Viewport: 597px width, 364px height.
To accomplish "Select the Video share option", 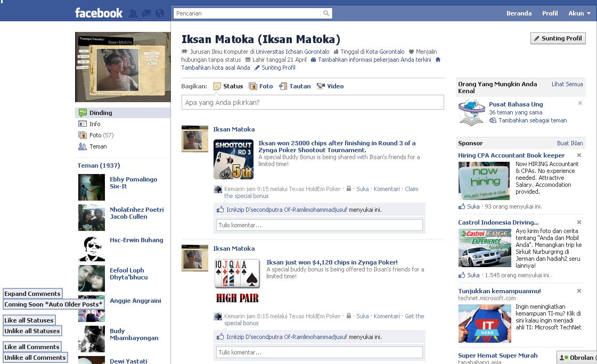I will 330,86.
